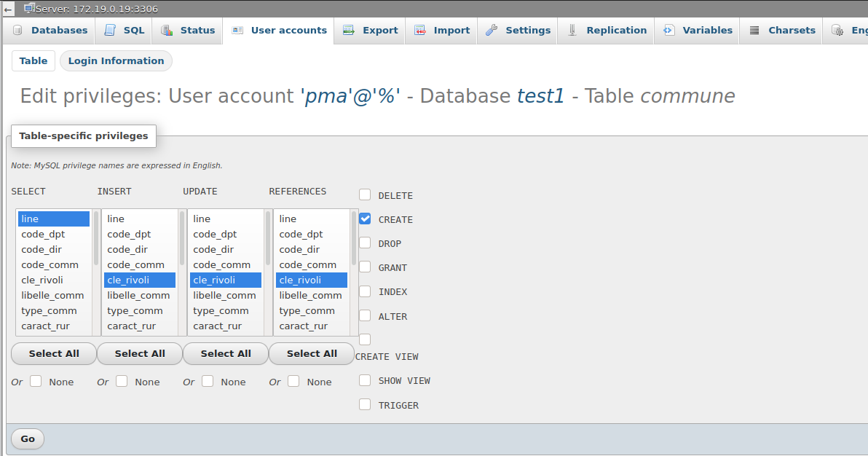The image size is (868, 456).
Task: Click Select All under the UPDATE column
Action: pyautogui.click(x=225, y=353)
